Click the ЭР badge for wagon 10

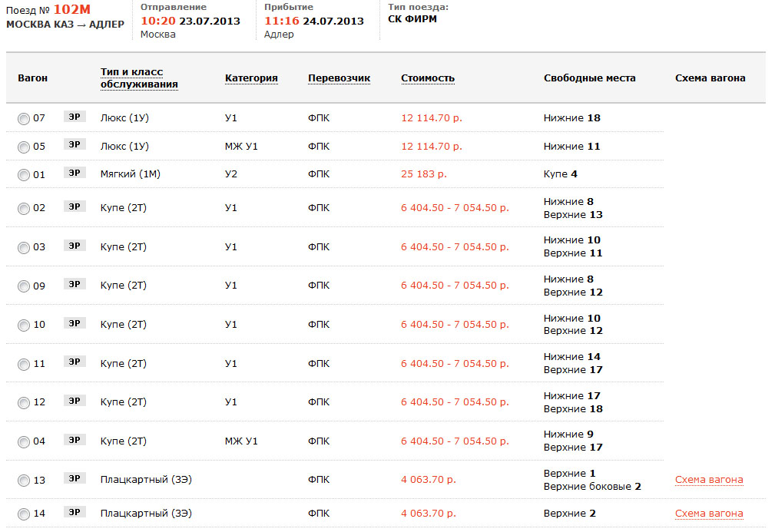[x=75, y=323]
